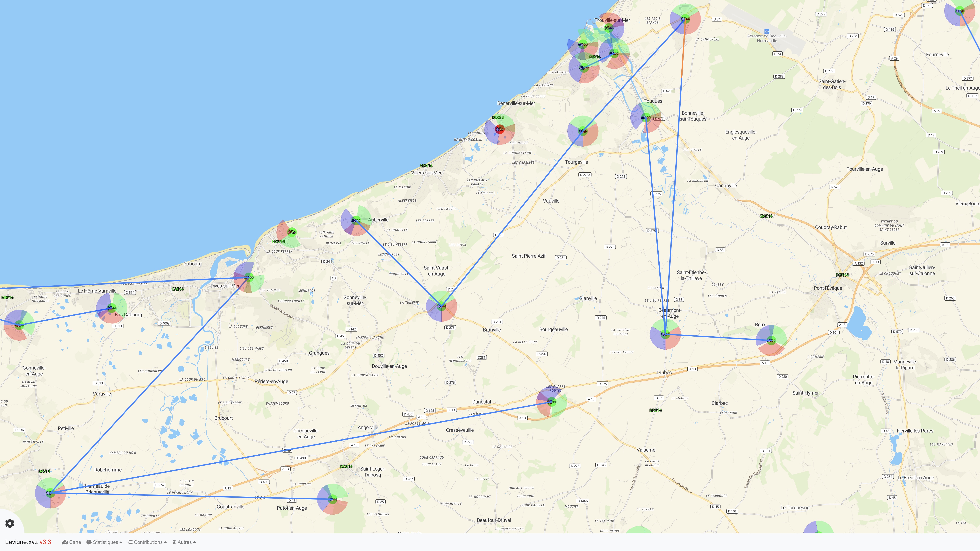
Task: Click the marker below Saint-Vaast-en-Auge
Action: tap(441, 306)
